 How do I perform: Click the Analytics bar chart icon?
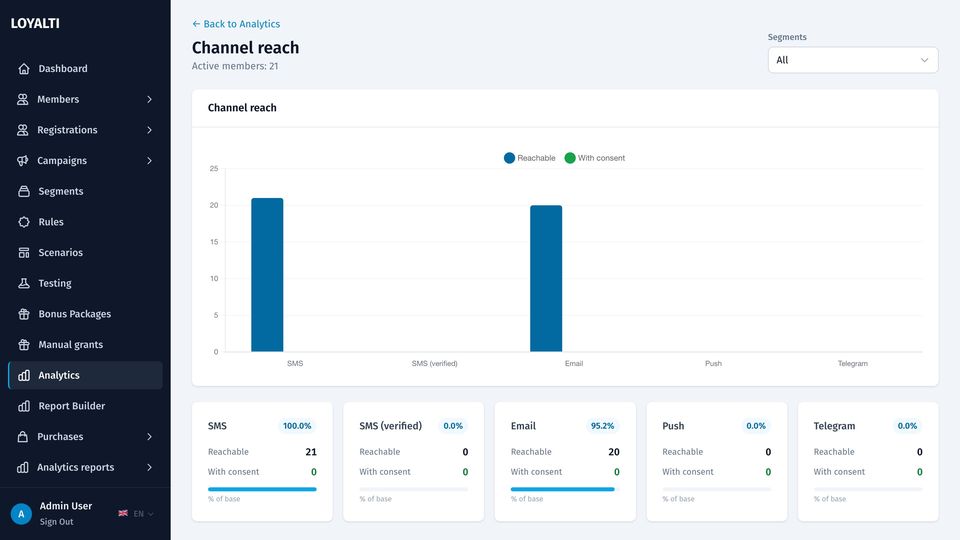[x=24, y=375]
